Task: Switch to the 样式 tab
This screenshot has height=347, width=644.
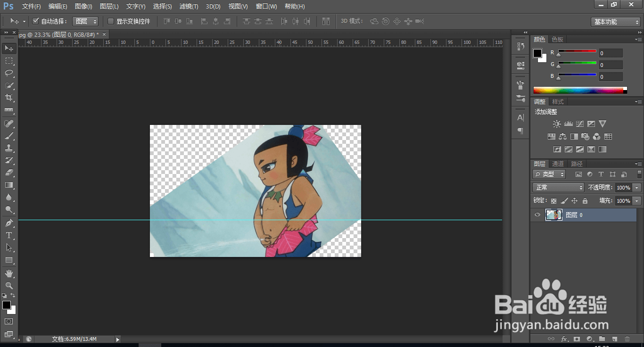Action: 558,101
